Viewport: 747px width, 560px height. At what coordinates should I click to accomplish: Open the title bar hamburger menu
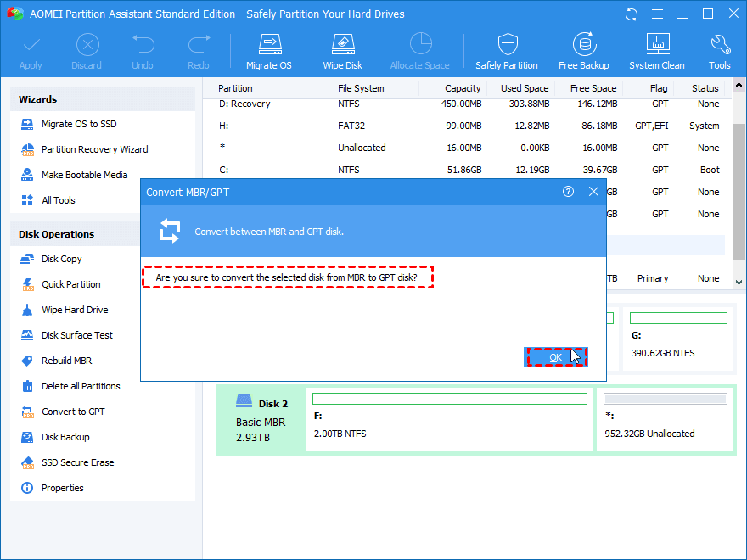coord(656,14)
